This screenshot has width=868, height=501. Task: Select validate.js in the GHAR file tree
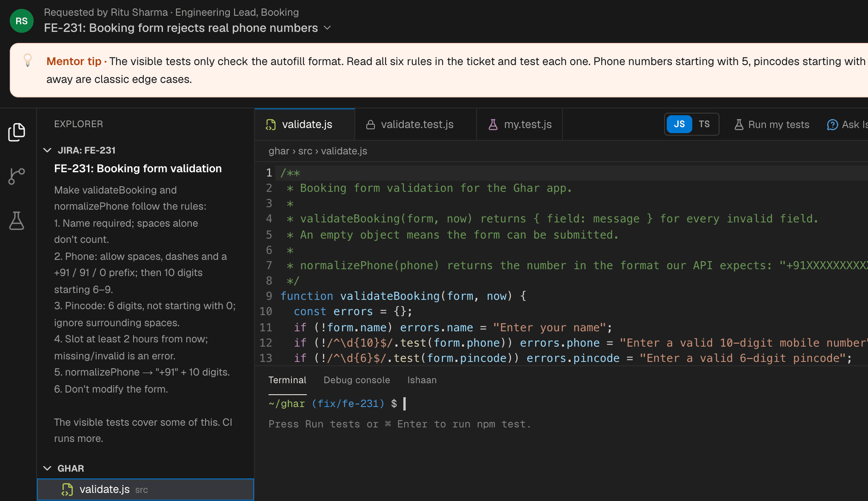146,490
